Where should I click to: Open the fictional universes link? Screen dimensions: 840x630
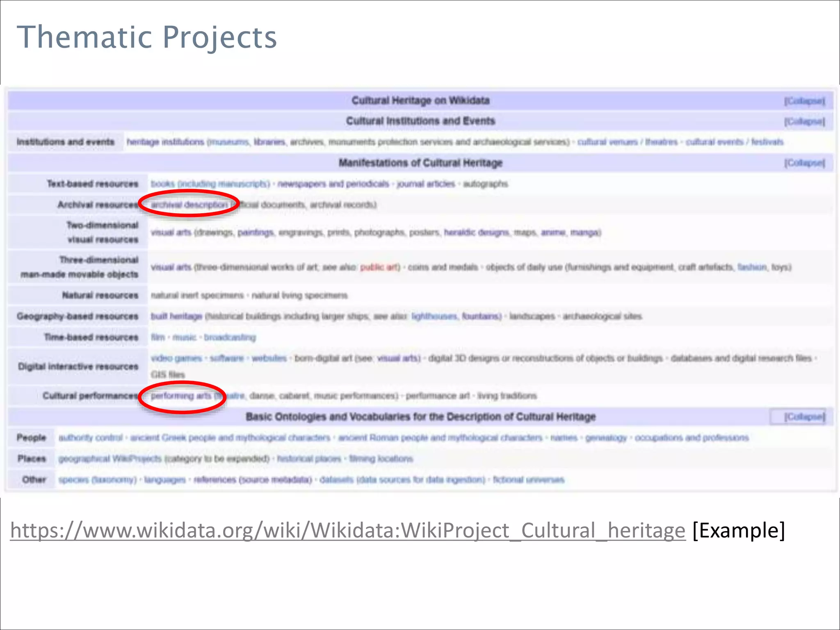(528, 479)
